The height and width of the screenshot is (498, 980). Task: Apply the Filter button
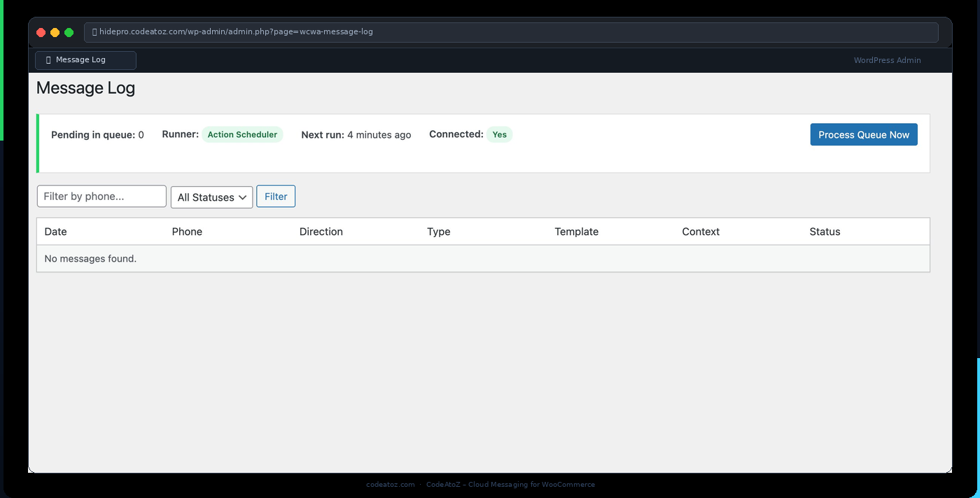[276, 197]
